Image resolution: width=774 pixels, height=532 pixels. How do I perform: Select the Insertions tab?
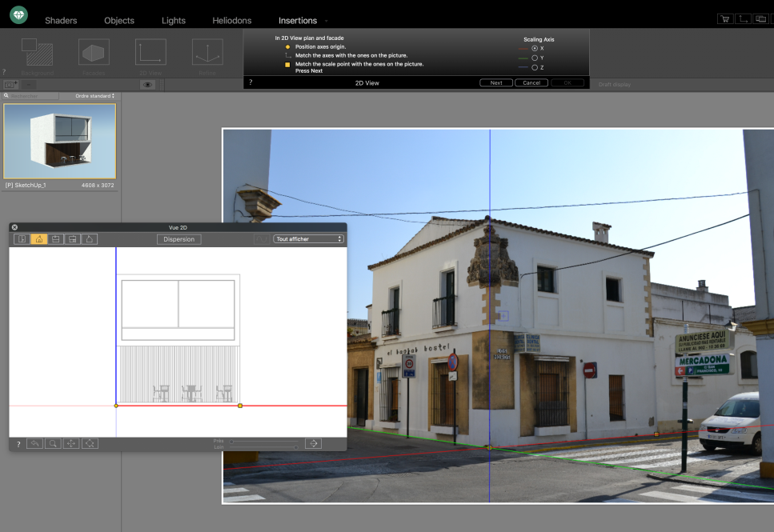click(x=298, y=20)
